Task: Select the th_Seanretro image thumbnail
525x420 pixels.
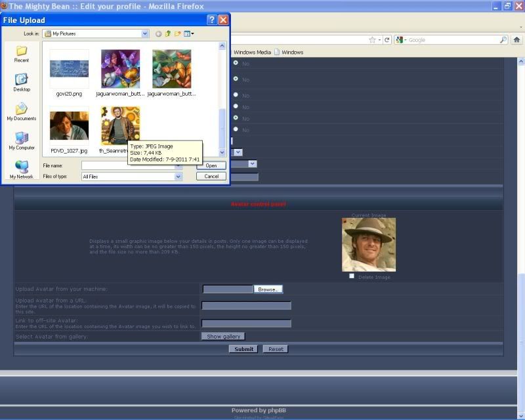Action: (120, 125)
